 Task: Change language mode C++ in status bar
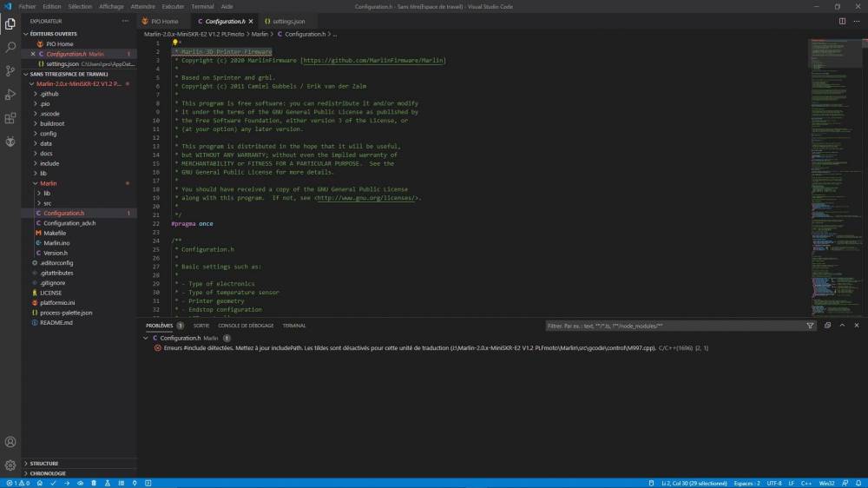(x=806, y=483)
